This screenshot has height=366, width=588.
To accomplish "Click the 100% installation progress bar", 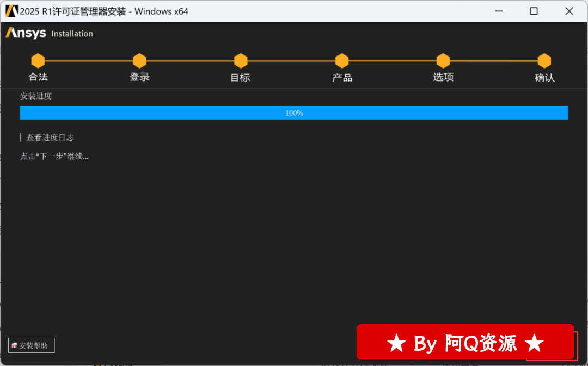I will point(294,113).
